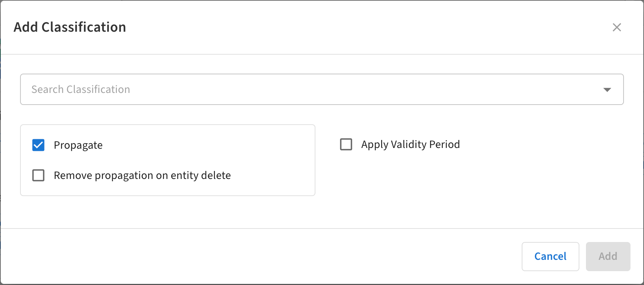Click the Cancel button
This screenshot has height=285, width=644.
pos(550,256)
